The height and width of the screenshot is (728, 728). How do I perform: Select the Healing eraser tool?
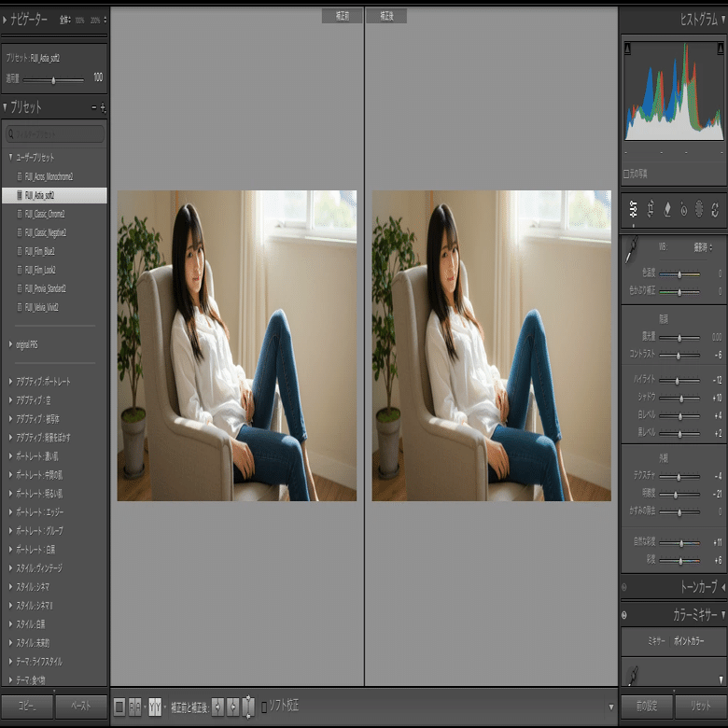667,209
